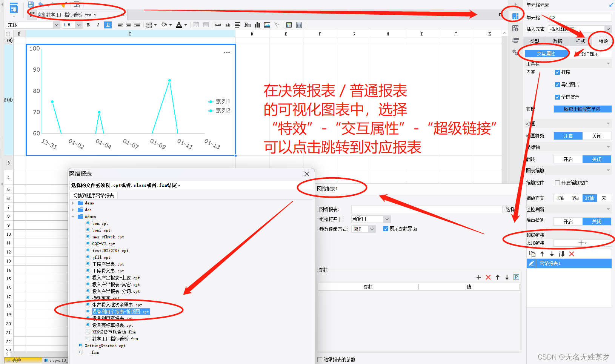This screenshot has width=615, height=364.
Task: Insert formula with the F(x) icon
Action: click(x=248, y=25)
